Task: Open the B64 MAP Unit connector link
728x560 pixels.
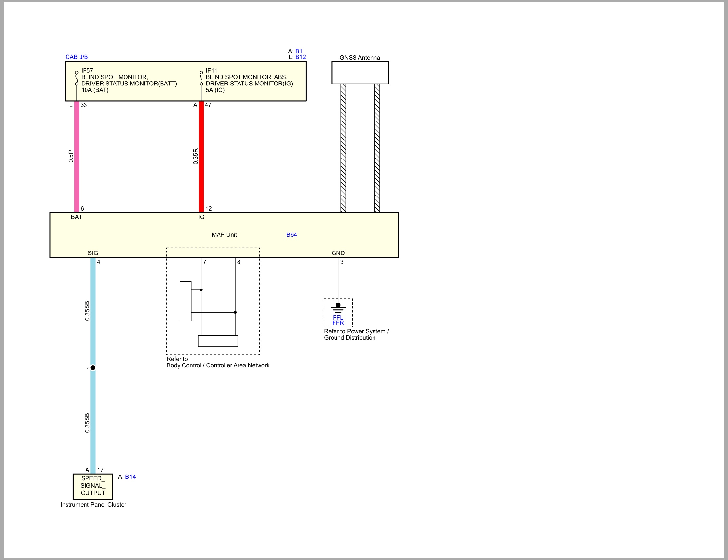Action: point(291,235)
